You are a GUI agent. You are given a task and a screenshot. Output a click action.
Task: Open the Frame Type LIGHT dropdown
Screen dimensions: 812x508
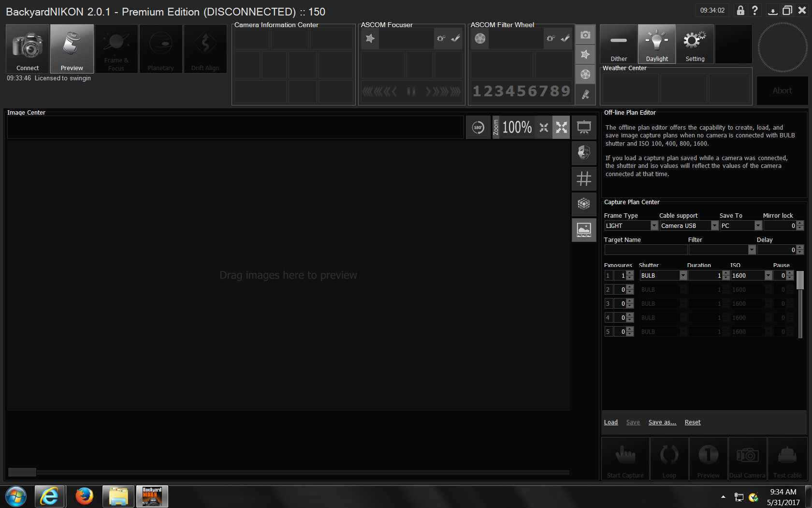pos(654,226)
